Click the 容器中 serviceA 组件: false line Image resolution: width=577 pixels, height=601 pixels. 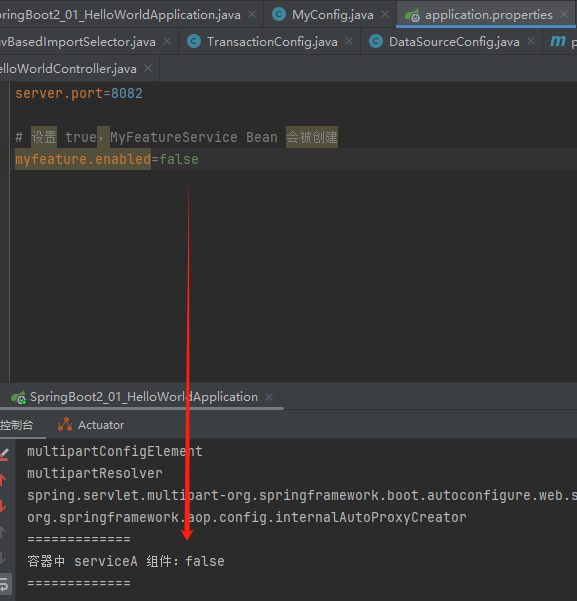point(126,562)
